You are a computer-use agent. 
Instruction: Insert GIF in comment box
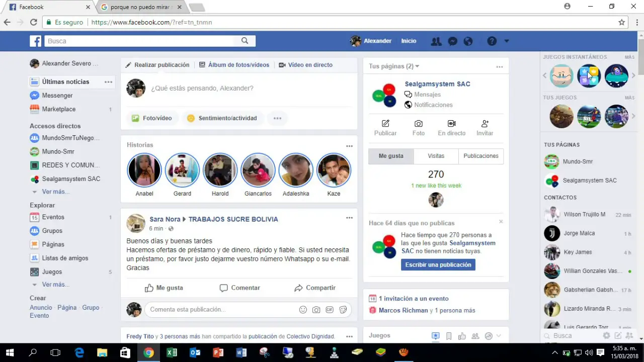(330, 310)
